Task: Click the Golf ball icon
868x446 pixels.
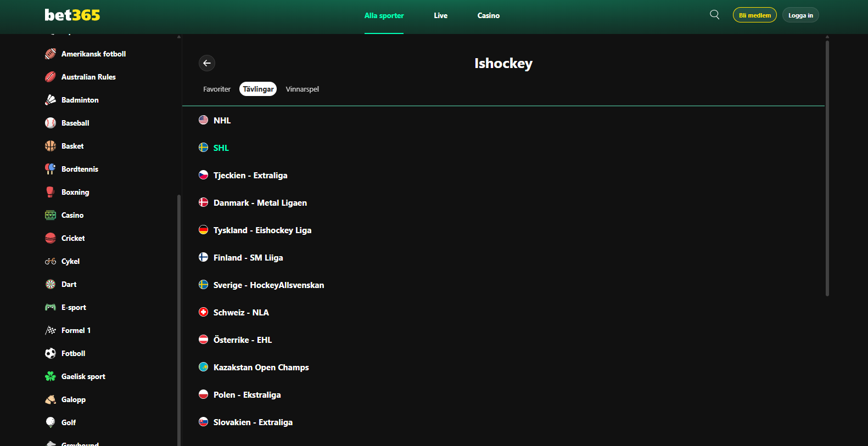Action: pyautogui.click(x=51, y=422)
